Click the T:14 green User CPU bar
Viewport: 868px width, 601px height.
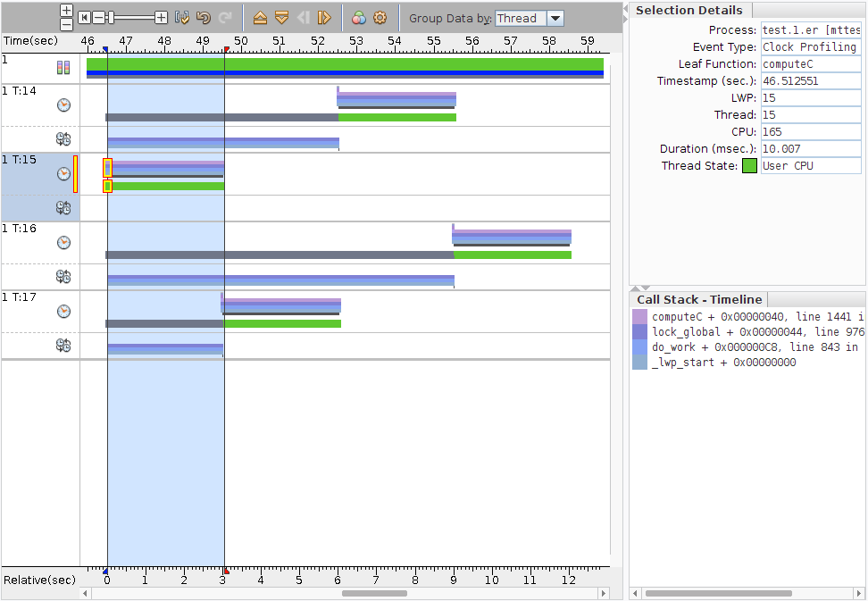pos(396,117)
